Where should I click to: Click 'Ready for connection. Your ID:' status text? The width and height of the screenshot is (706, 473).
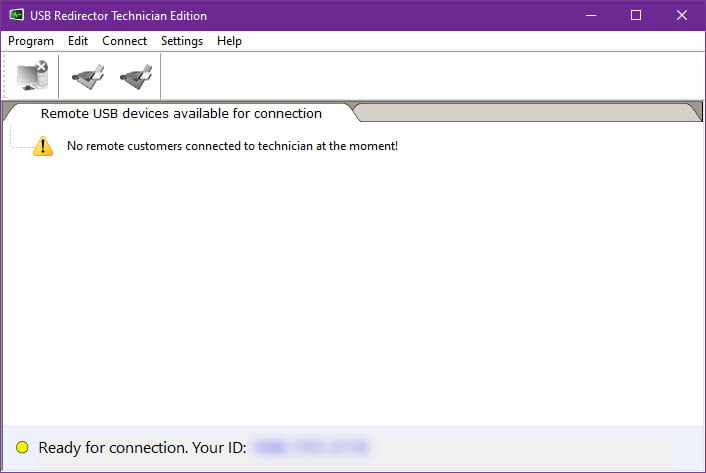(142, 448)
